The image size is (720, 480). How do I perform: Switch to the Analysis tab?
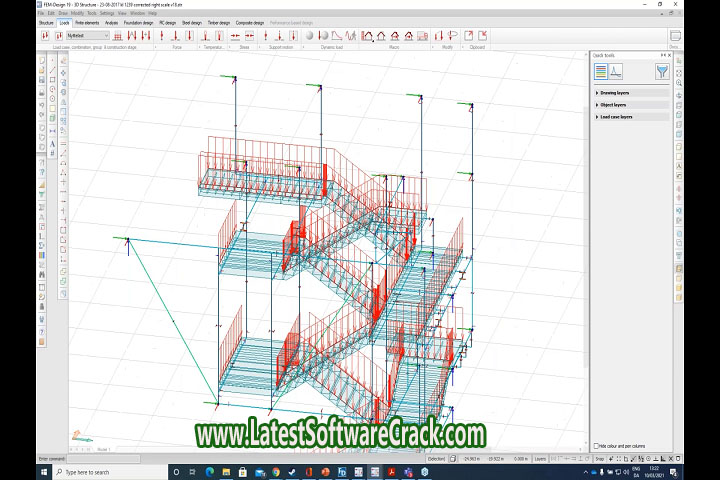(x=111, y=21)
